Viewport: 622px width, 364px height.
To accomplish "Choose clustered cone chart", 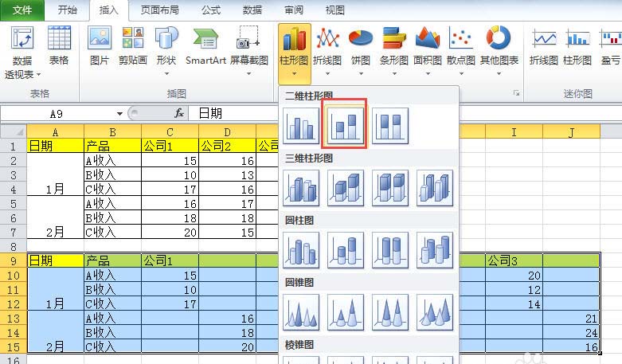I will (x=301, y=312).
